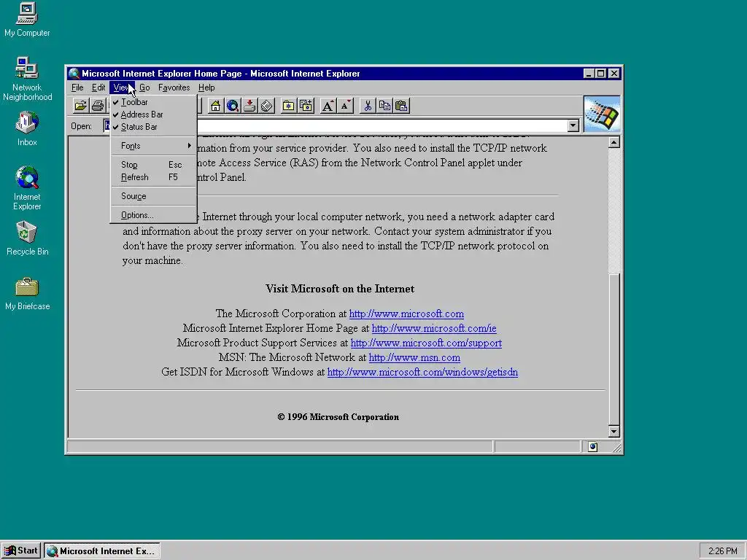Viewport: 747px width, 560px height.
Task: Follow the http://www.microsoft.com link
Action: (406, 314)
